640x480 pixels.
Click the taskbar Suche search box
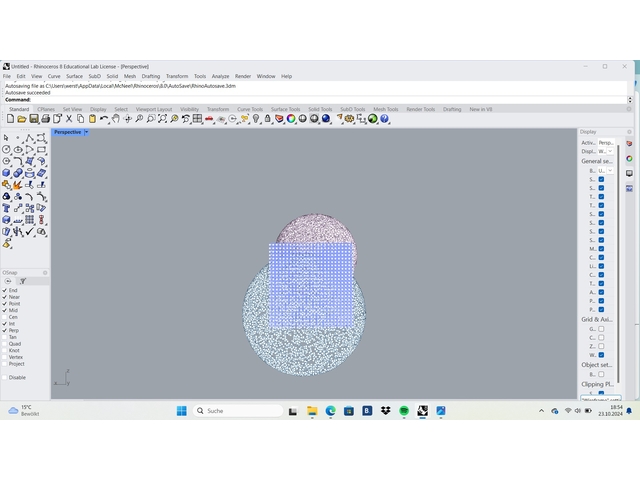tap(238, 411)
